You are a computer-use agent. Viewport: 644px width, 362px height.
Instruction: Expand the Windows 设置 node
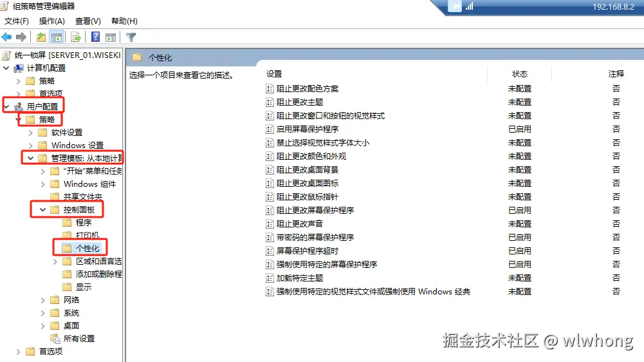coord(31,145)
